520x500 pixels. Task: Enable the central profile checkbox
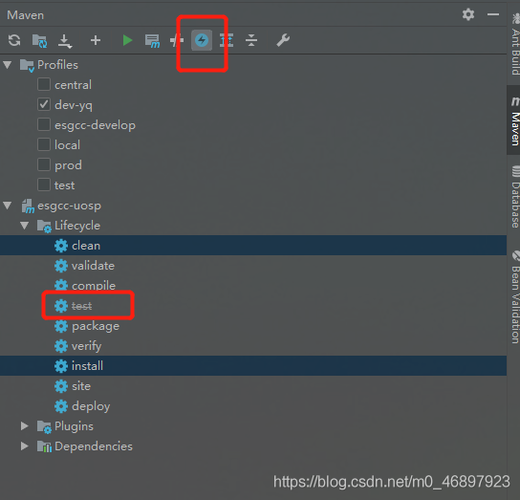pos(44,85)
